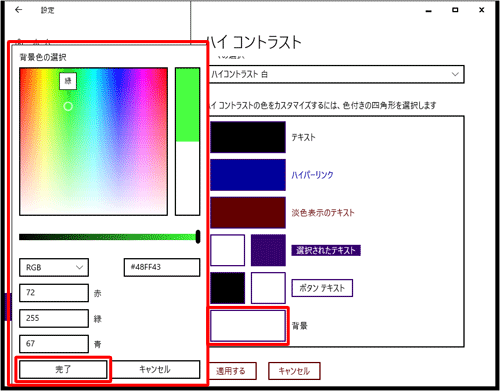The height and width of the screenshot is (391, 500).
Task: Choose the white 選択されたテキスト foreground swatch
Action: coord(228,250)
